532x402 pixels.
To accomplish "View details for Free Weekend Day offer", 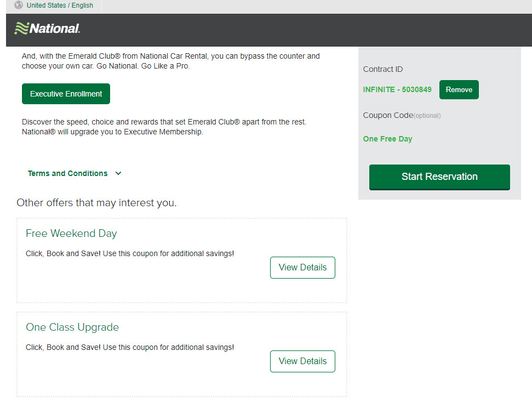I will tap(302, 268).
